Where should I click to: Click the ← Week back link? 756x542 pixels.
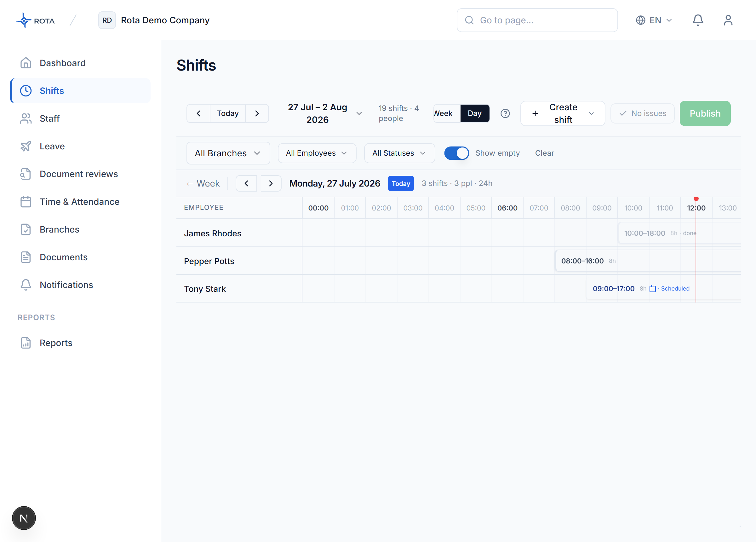[203, 183]
